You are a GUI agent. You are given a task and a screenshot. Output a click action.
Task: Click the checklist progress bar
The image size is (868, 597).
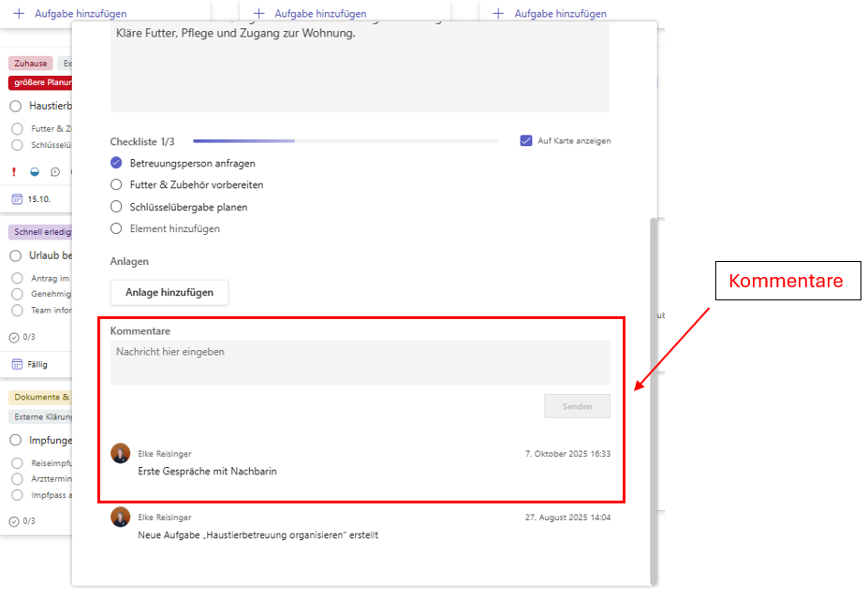(345, 141)
